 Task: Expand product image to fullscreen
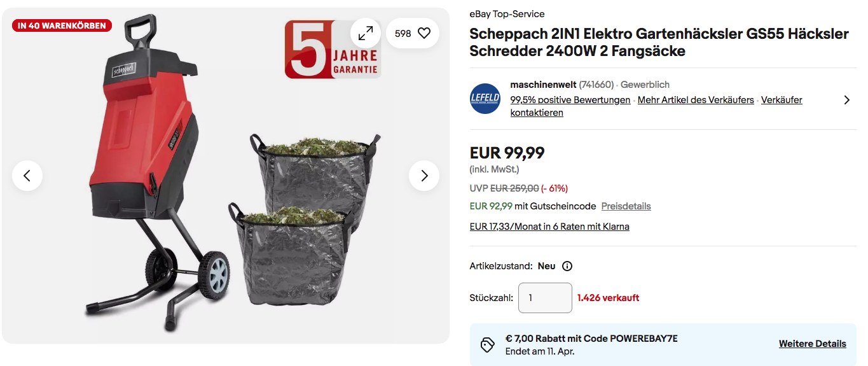[366, 33]
